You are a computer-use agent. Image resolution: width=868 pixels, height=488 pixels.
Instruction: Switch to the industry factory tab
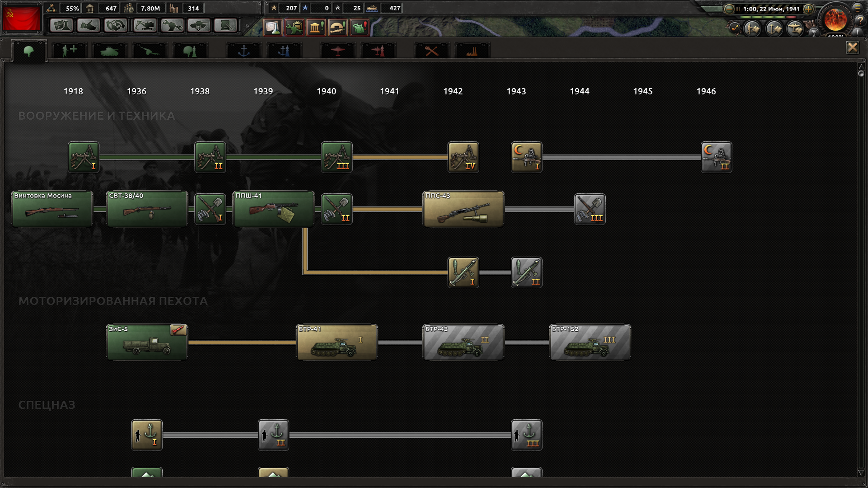coord(472,51)
